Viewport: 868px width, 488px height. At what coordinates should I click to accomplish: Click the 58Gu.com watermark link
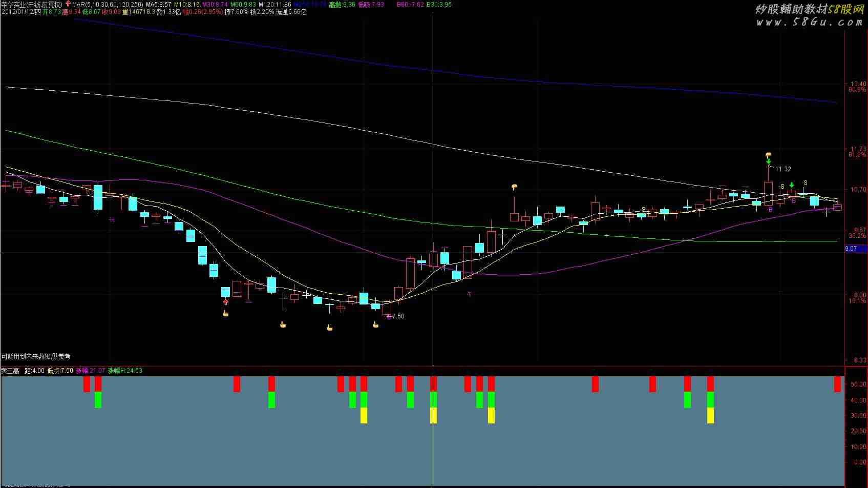point(809,22)
